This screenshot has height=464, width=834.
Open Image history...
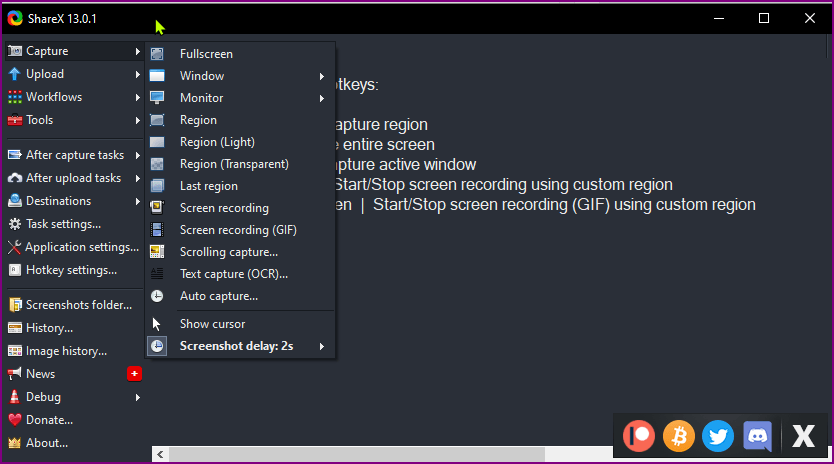point(74,351)
